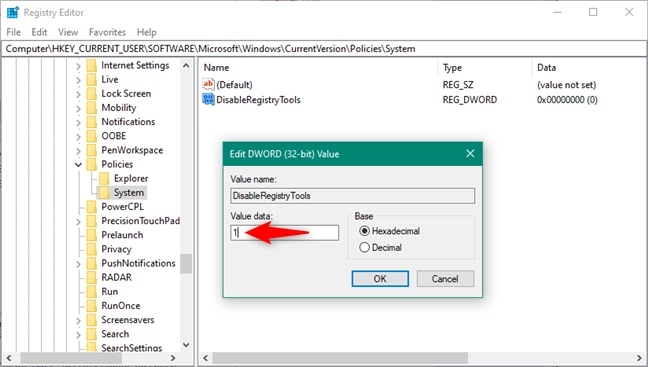The width and height of the screenshot is (648, 367).
Task: Open the Help menu
Action: point(147,32)
